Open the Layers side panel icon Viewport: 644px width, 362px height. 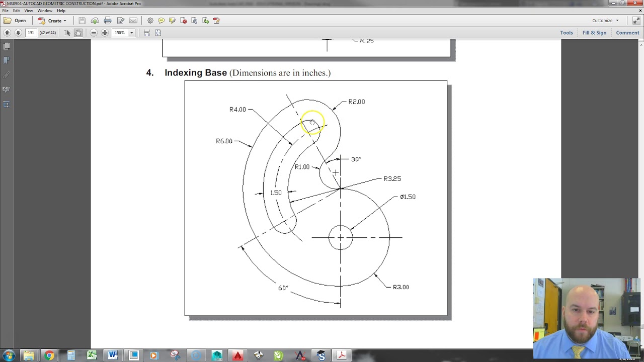pos(7,104)
